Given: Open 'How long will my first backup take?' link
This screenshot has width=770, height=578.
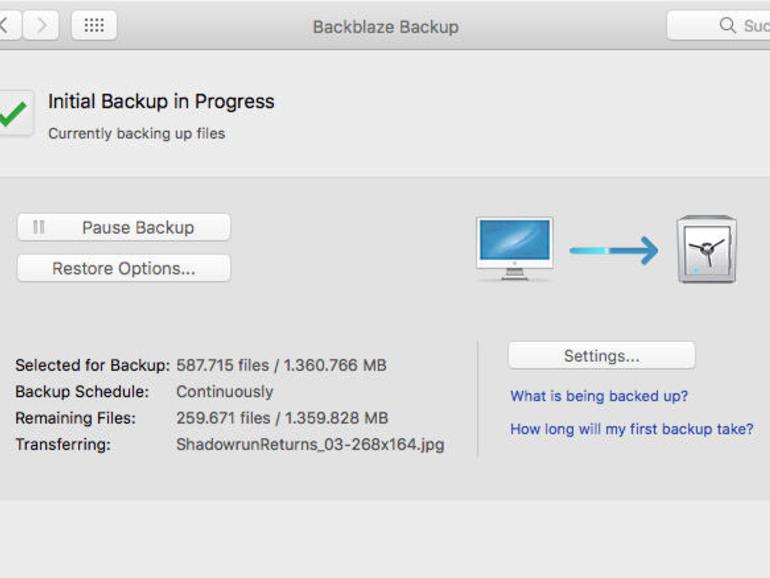Looking at the screenshot, I should 632,429.
